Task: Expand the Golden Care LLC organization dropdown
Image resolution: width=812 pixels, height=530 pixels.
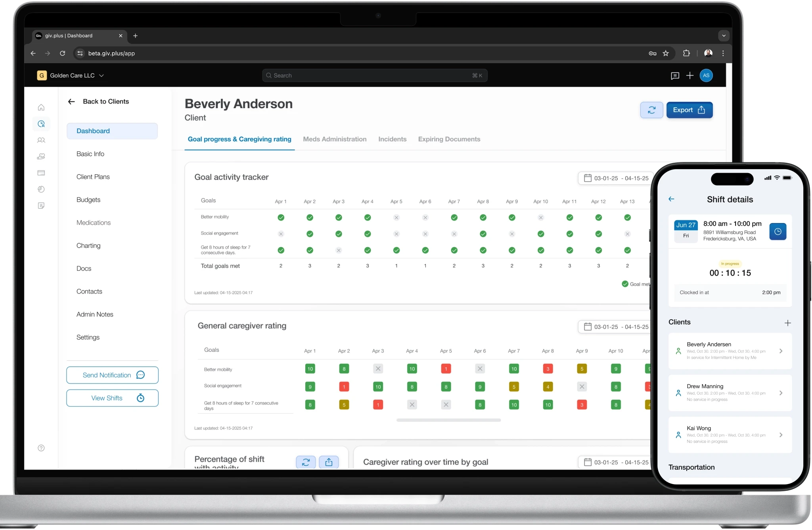Action: pos(101,76)
